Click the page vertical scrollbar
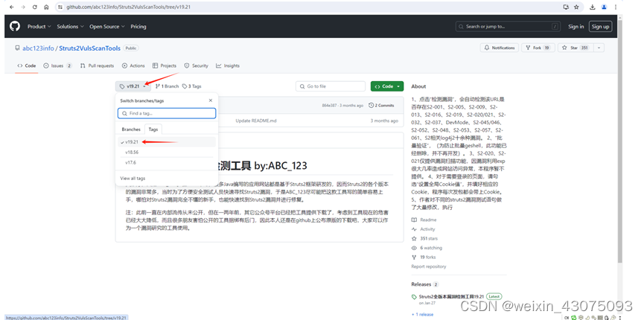The width and height of the screenshot is (644, 320). (x=619, y=140)
